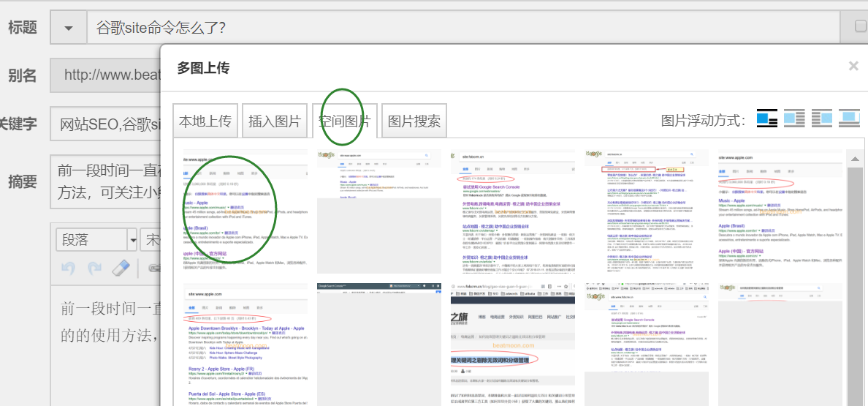Select the Apple thumbnail with red-circled result count
Viewport: 868px width, 406px height.
pyautogui.click(x=780, y=211)
